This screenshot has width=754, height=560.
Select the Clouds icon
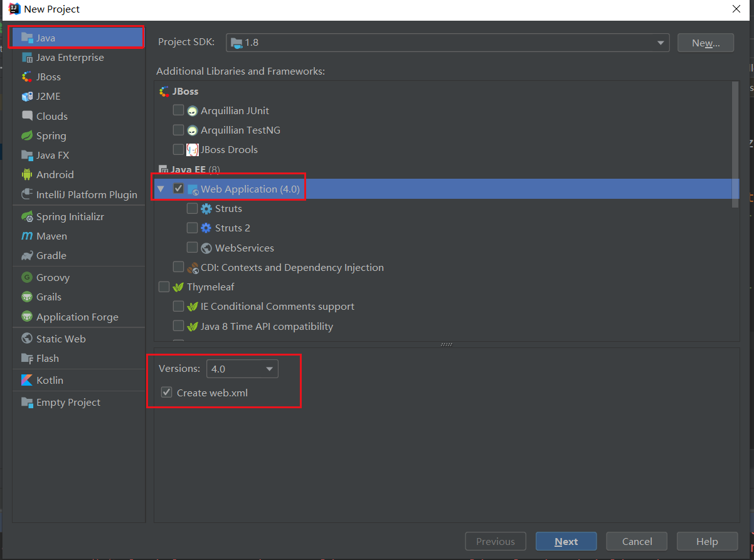click(27, 116)
